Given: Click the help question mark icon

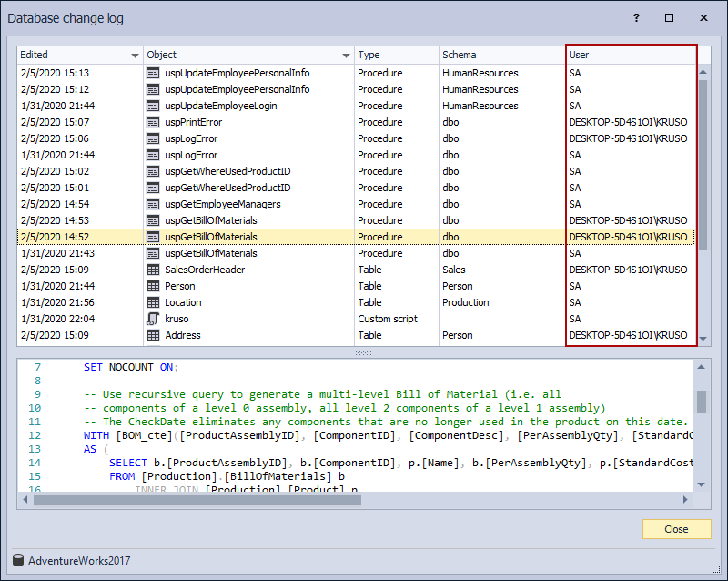Looking at the screenshot, I should pyautogui.click(x=636, y=17).
